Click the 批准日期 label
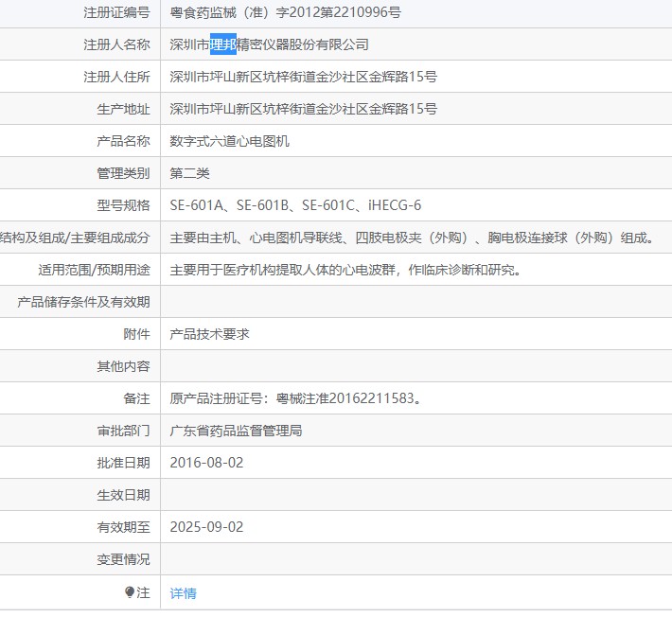The image size is (672, 617). tap(123, 463)
